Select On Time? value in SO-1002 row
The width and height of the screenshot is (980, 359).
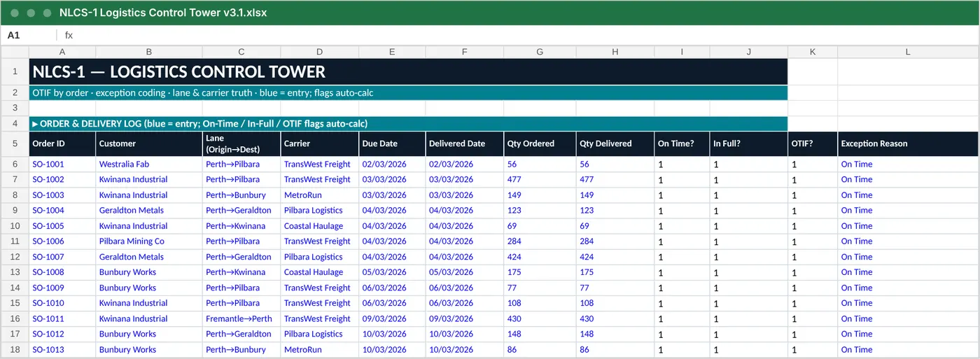coord(682,179)
